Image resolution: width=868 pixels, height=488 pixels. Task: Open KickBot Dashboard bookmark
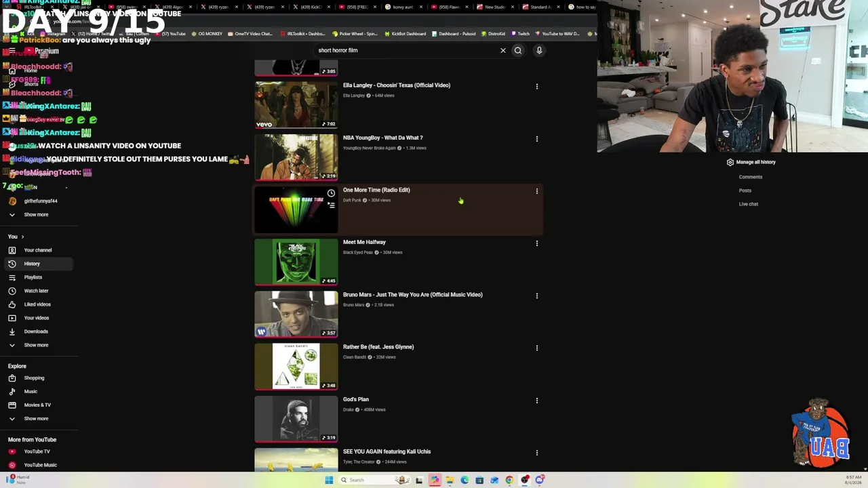click(x=405, y=33)
